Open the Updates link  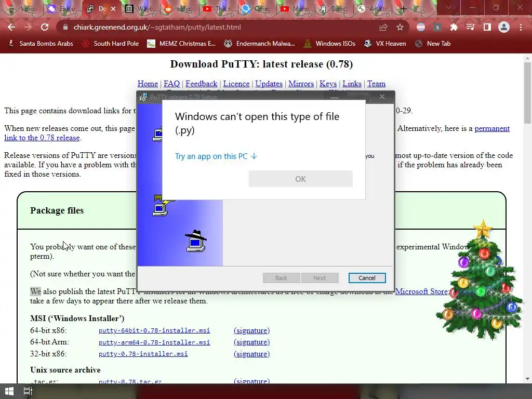pos(269,84)
